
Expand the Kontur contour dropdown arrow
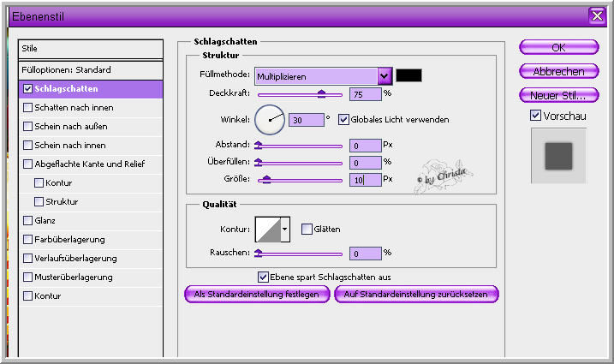285,230
